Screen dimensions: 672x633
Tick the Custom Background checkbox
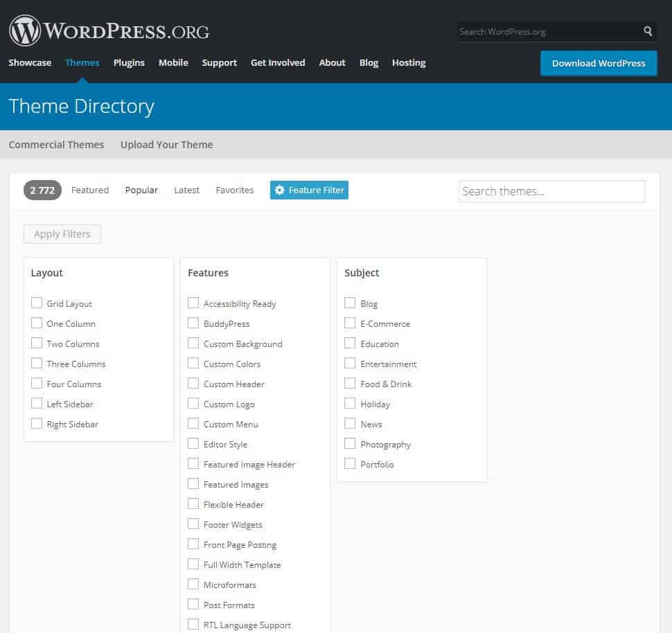click(x=193, y=344)
